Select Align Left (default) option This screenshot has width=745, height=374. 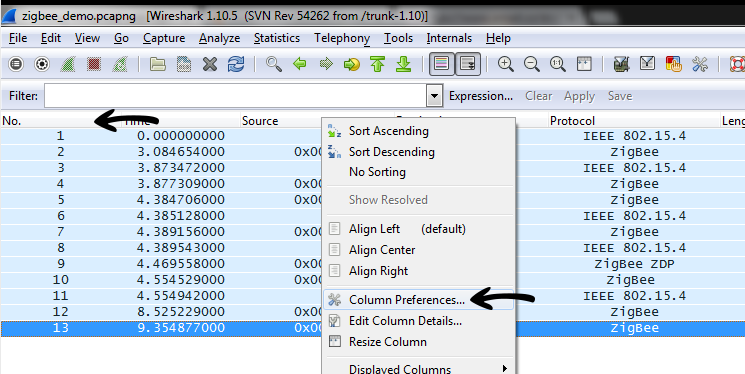[x=418, y=229]
